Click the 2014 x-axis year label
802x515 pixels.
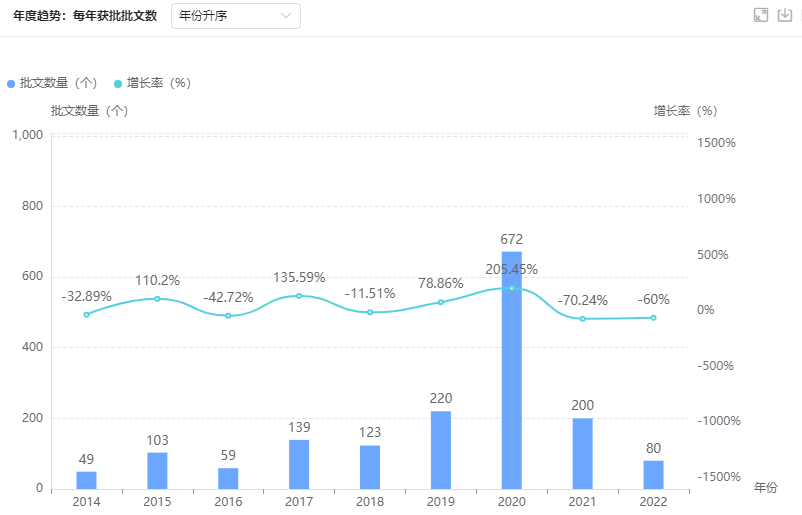(x=86, y=502)
